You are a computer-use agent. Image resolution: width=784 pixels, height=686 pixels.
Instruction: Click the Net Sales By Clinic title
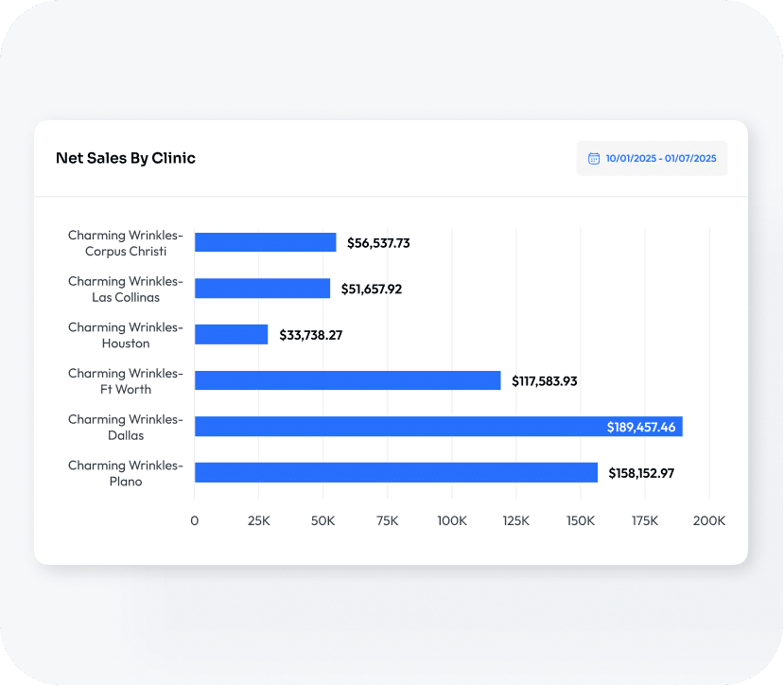(x=126, y=158)
